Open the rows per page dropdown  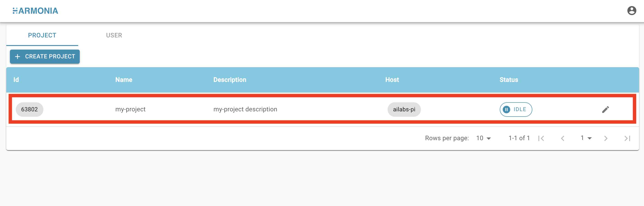pyautogui.click(x=484, y=138)
